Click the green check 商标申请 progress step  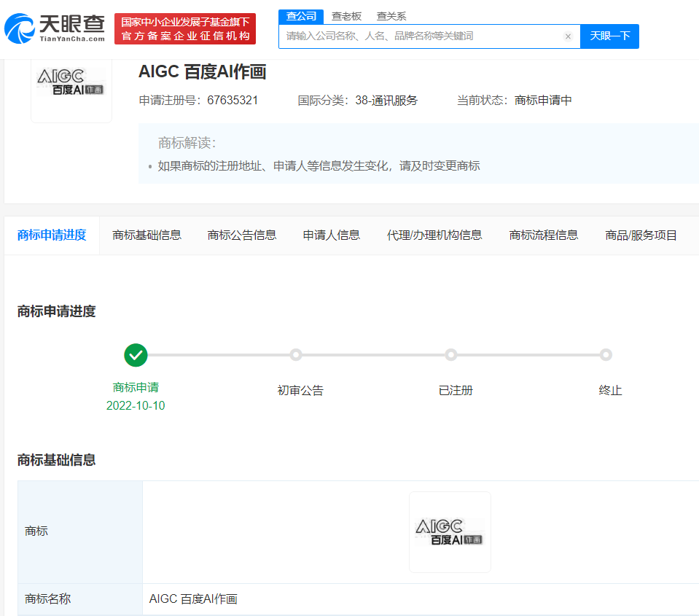136,355
